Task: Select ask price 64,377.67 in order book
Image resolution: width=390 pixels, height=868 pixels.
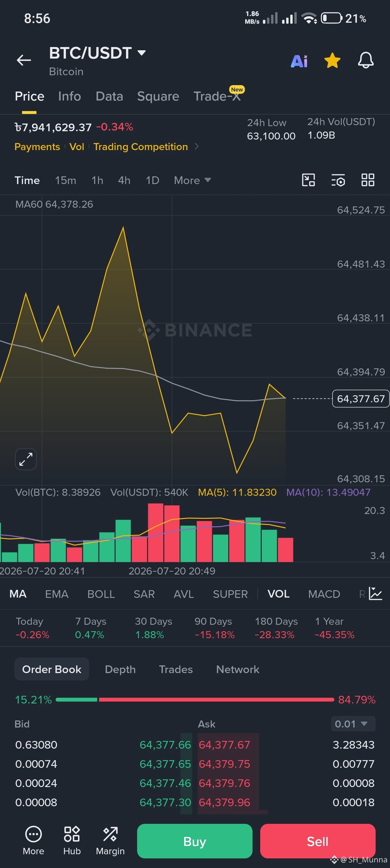Action: [x=224, y=745]
